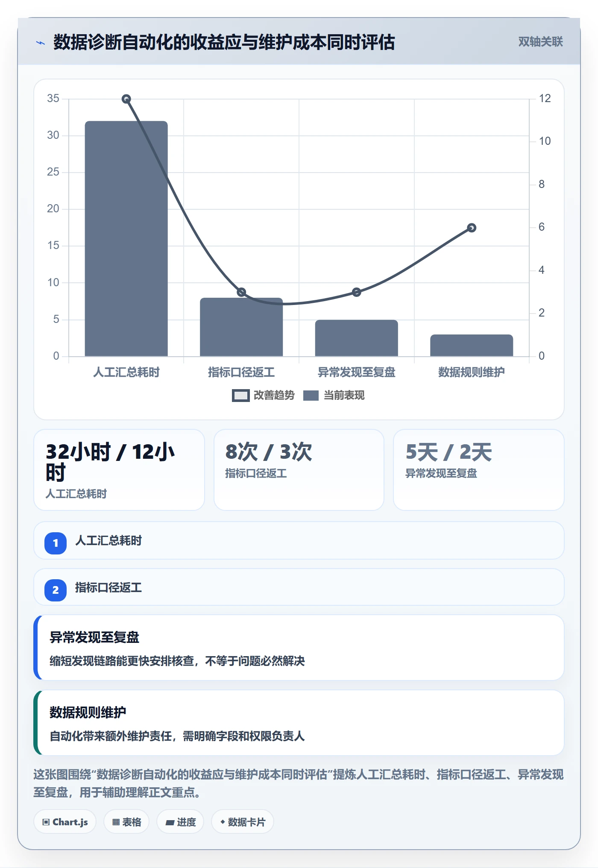
Task: Click the blue number 2 badge
Action: (x=56, y=590)
